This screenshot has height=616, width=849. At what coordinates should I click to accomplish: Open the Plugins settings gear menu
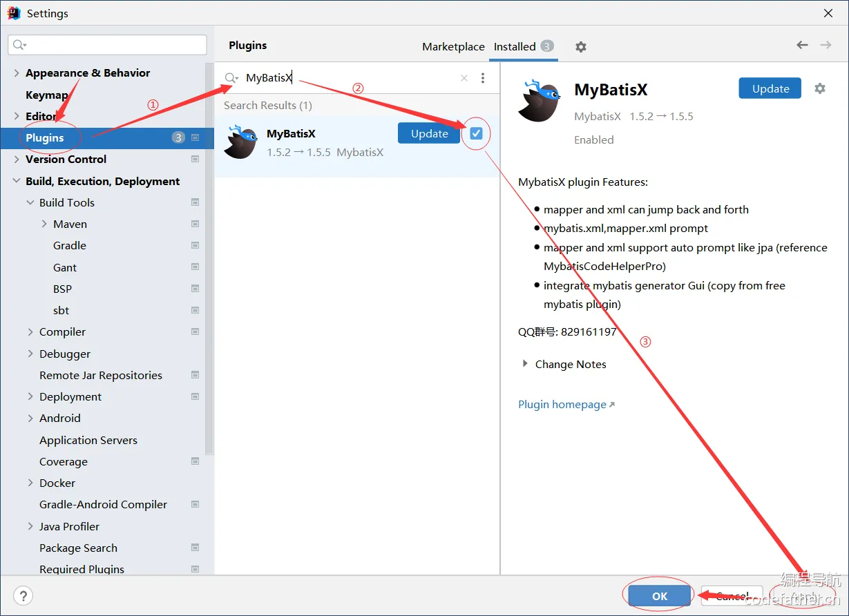click(x=581, y=47)
